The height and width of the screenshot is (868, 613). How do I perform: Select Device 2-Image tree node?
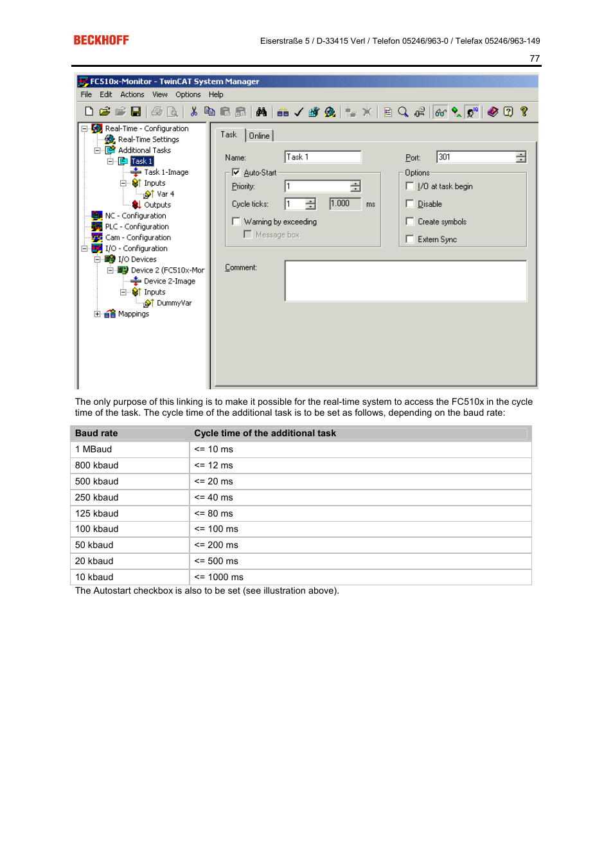[x=170, y=281]
